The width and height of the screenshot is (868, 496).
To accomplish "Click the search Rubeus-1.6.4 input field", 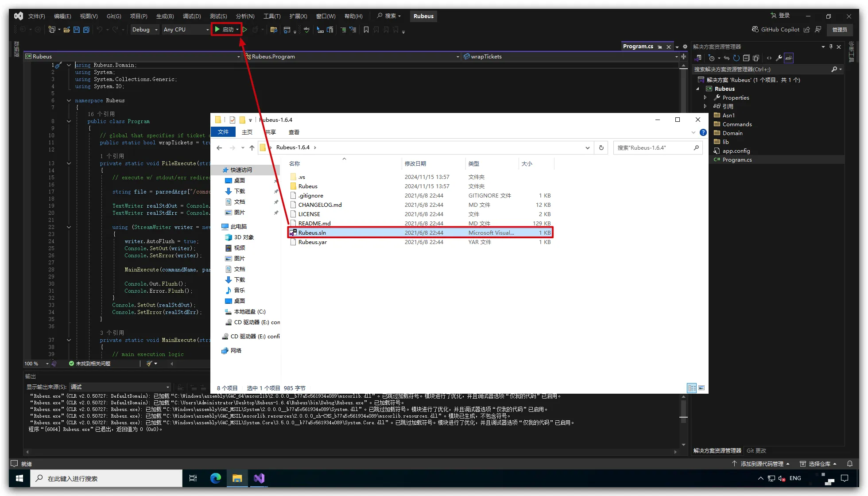I will [658, 147].
